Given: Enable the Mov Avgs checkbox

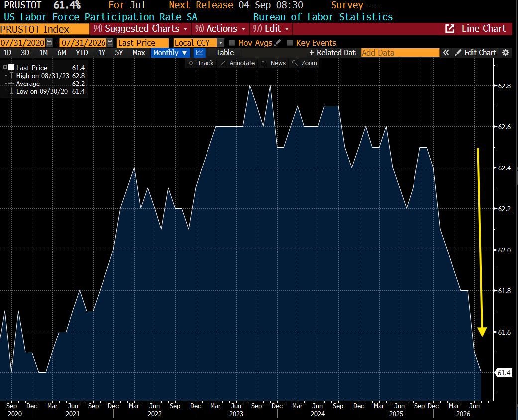Looking at the screenshot, I should tap(232, 43).
